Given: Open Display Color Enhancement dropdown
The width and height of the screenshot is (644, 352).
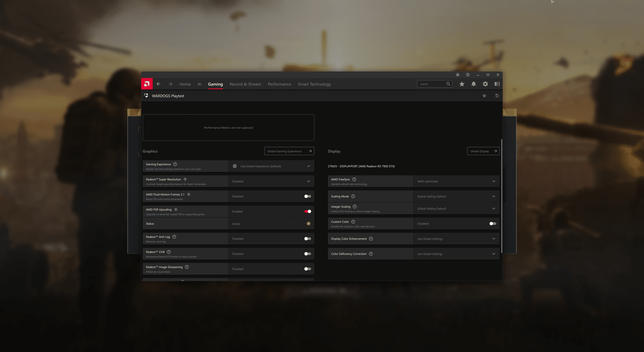Looking at the screenshot, I should click(457, 239).
